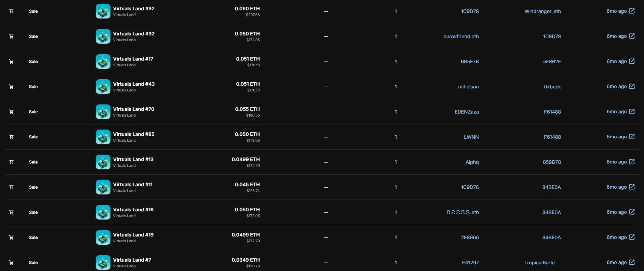Open external link for Virtuals Land #17 sale
Image resolution: width=644 pixels, height=271 pixels.
(632, 61)
